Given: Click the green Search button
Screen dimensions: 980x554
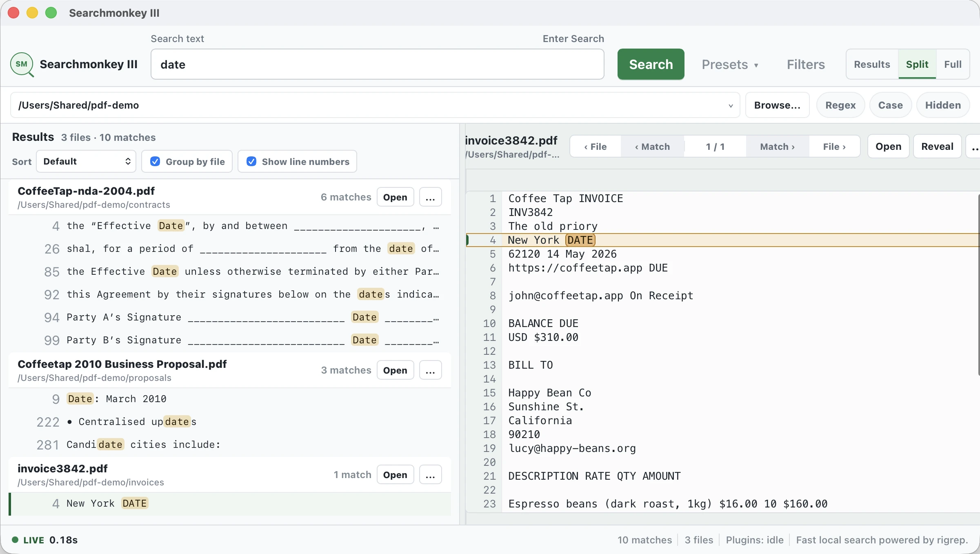Looking at the screenshot, I should point(651,65).
